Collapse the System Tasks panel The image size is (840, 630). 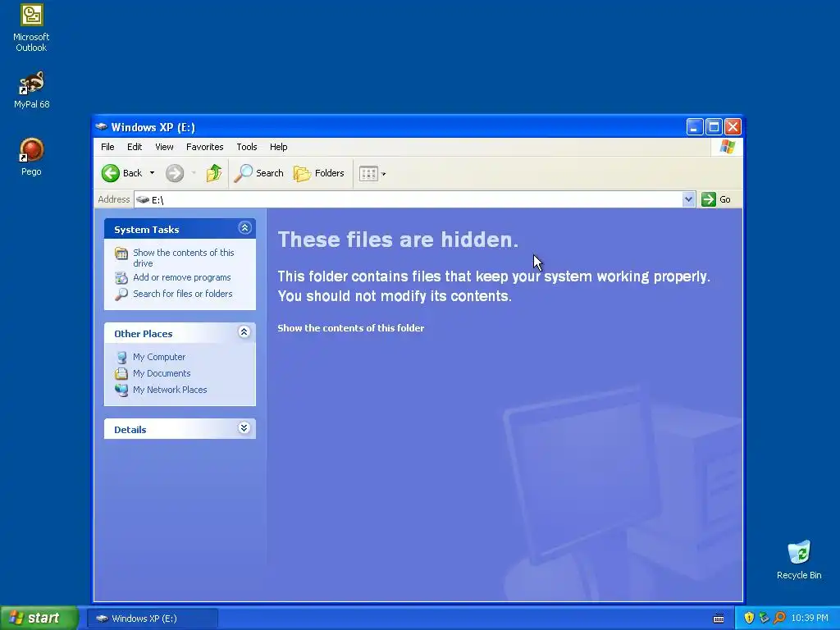click(244, 228)
